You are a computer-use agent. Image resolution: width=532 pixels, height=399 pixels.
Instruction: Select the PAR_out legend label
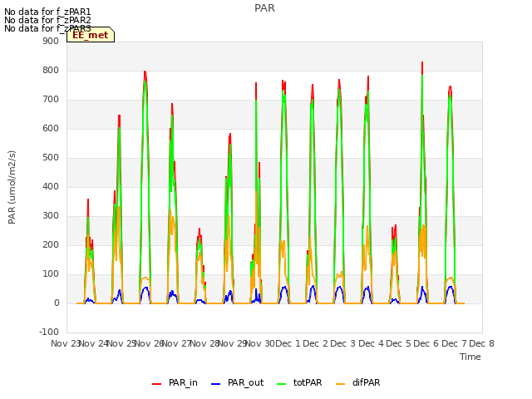coord(246,382)
